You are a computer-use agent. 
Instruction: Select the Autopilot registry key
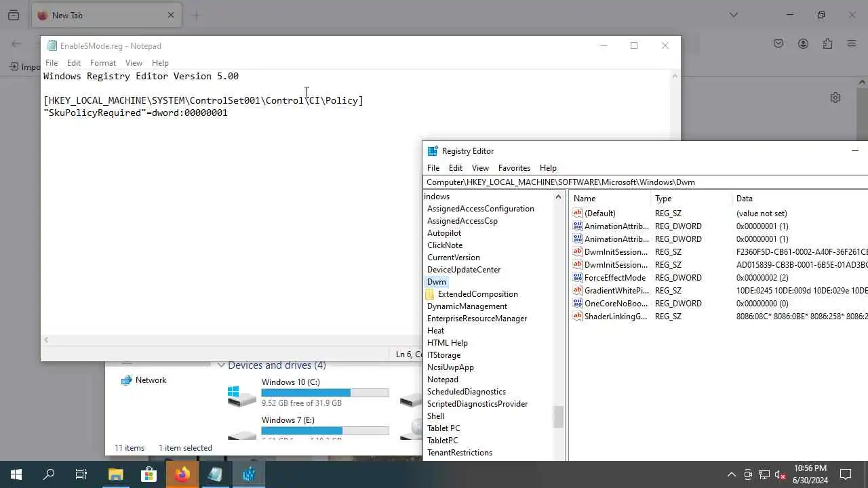[x=444, y=233]
